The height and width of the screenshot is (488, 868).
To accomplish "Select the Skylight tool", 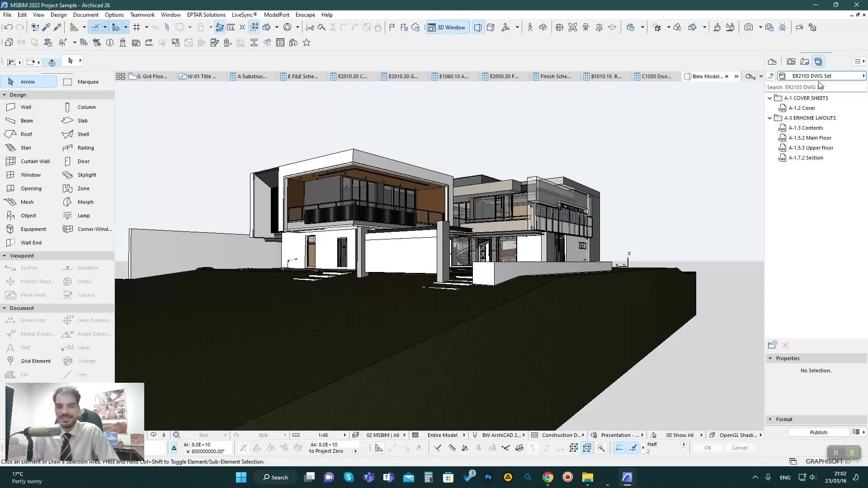I will click(x=86, y=175).
